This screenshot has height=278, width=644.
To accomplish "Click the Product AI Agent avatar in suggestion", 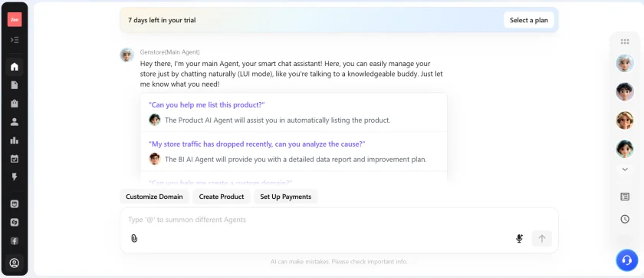I will [154, 120].
